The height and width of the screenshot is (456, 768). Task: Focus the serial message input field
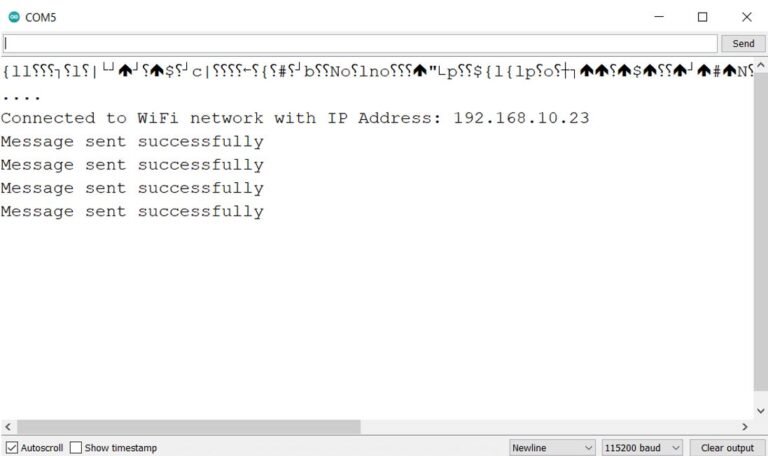coord(360,44)
